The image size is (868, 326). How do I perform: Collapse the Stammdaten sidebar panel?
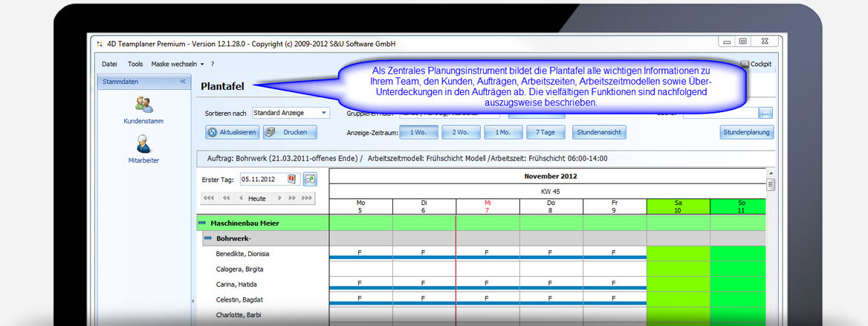click(x=183, y=82)
